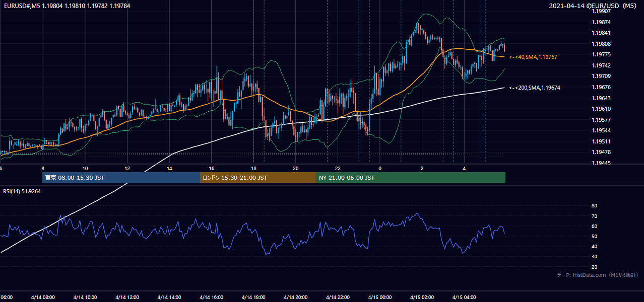This screenshot has width=644, height=302.
Task: Click price axis label 1.19742
Action: (x=602, y=66)
